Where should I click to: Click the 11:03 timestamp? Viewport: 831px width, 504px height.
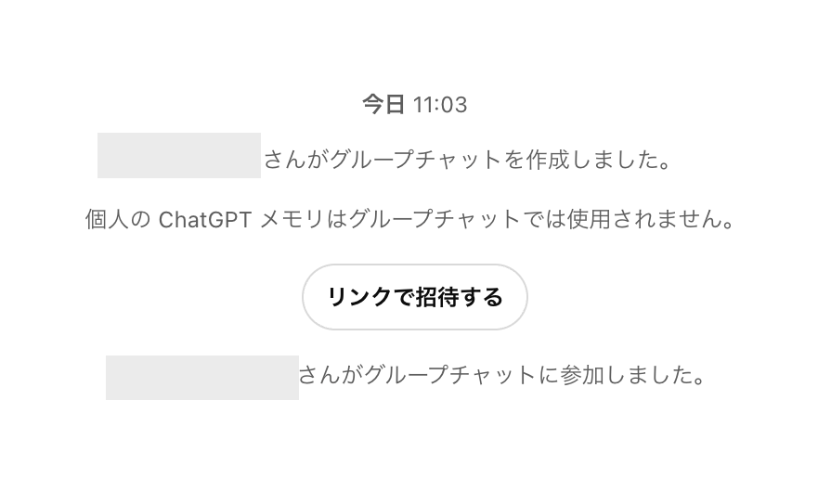tap(440, 105)
